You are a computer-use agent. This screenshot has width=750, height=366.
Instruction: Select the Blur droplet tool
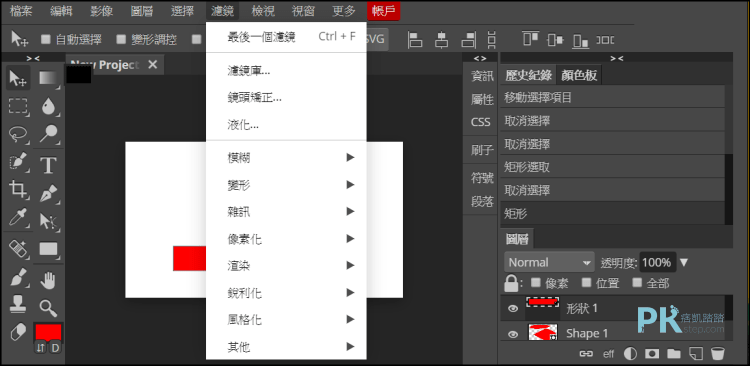(48, 106)
